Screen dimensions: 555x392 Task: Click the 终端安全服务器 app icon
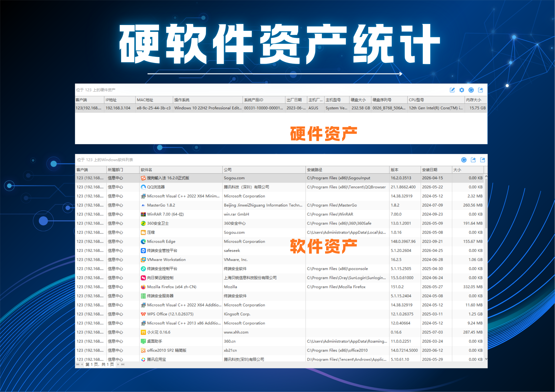click(x=143, y=296)
